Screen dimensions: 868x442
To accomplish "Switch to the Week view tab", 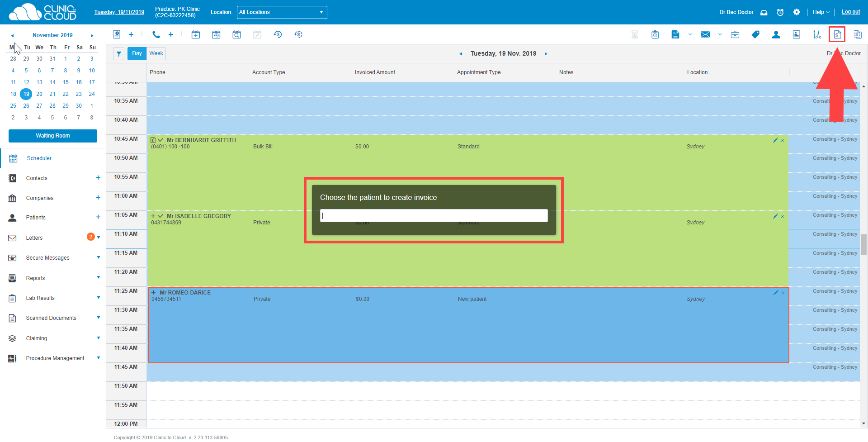I will click(156, 53).
